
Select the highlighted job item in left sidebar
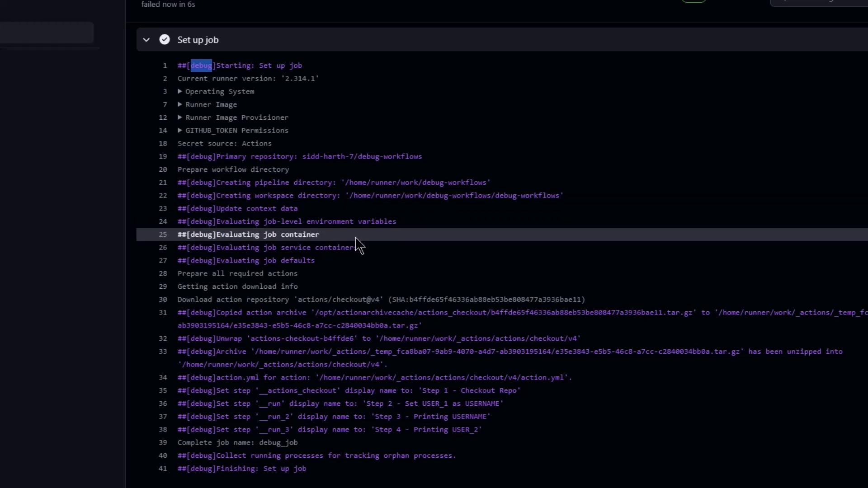coord(47,33)
